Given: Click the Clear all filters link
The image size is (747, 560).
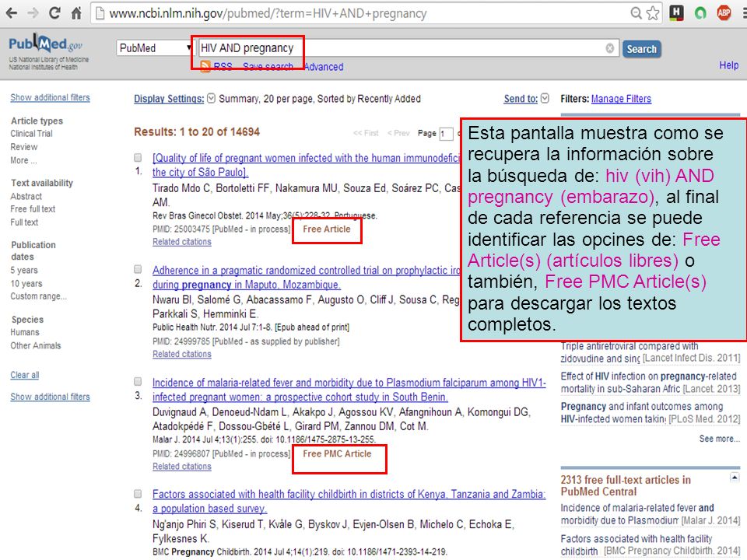Looking at the screenshot, I should (25, 375).
